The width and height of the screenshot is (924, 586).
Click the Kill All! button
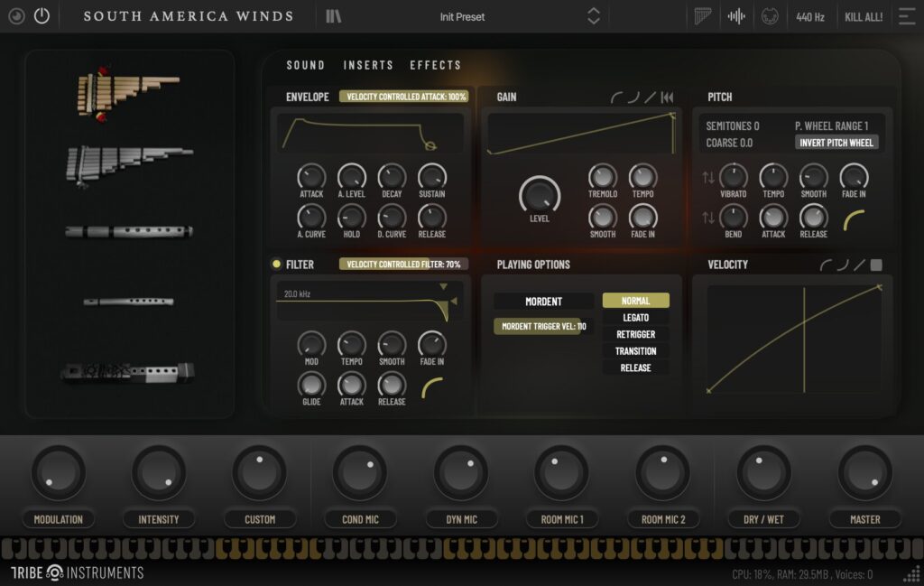pos(864,17)
